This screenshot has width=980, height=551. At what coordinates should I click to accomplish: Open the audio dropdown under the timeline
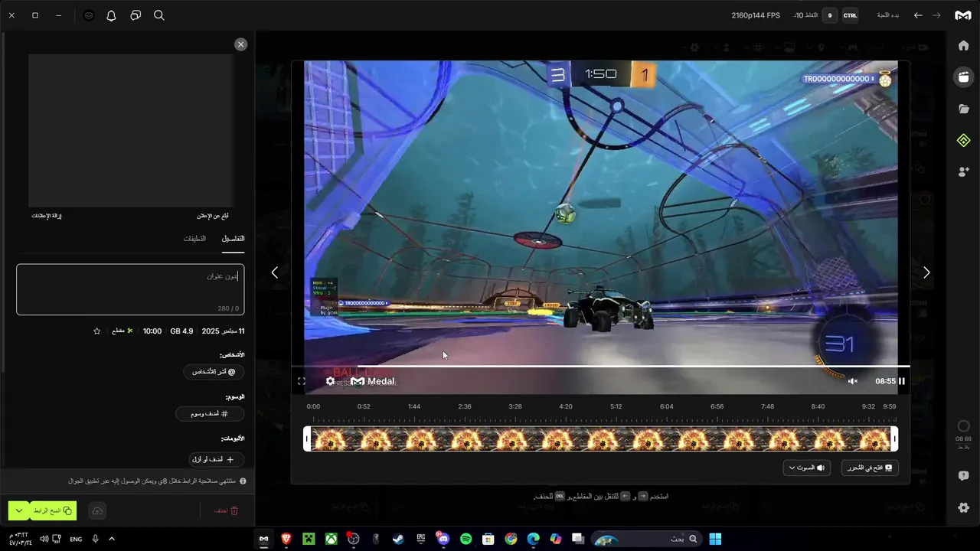(x=807, y=468)
